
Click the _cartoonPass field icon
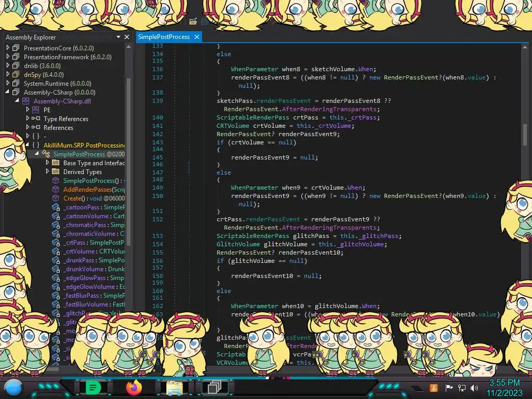tap(56, 207)
